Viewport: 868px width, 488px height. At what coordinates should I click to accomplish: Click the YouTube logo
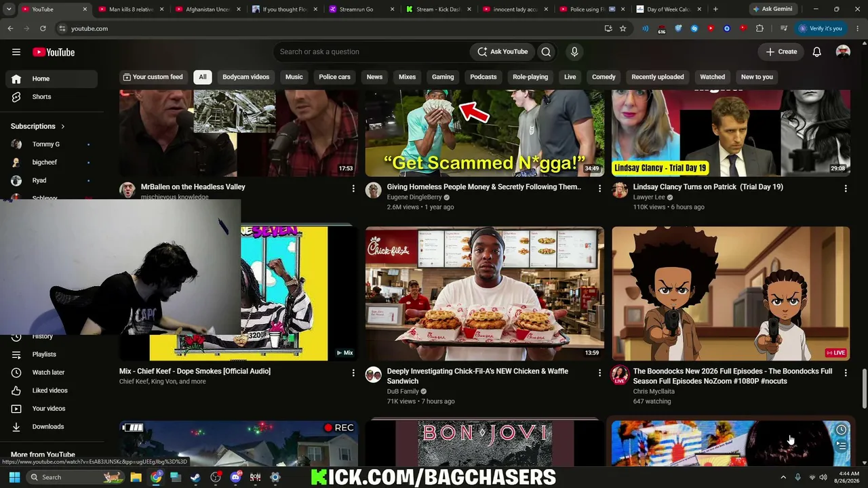[54, 52]
